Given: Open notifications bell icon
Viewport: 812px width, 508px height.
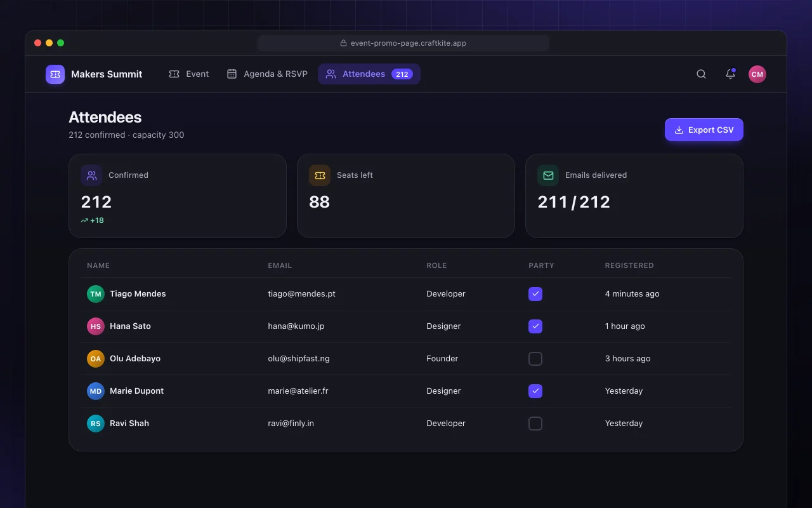Looking at the screenshot, I should pos(730,74).
